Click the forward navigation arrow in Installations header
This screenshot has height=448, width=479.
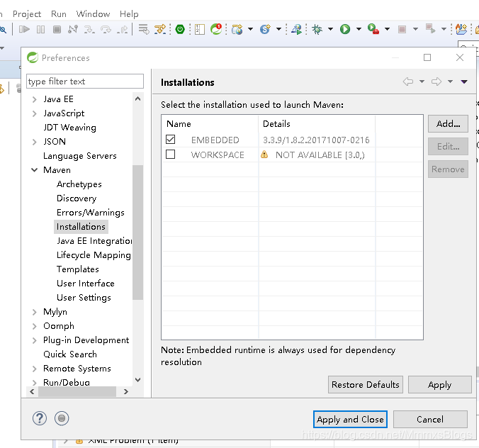(436, 82)
